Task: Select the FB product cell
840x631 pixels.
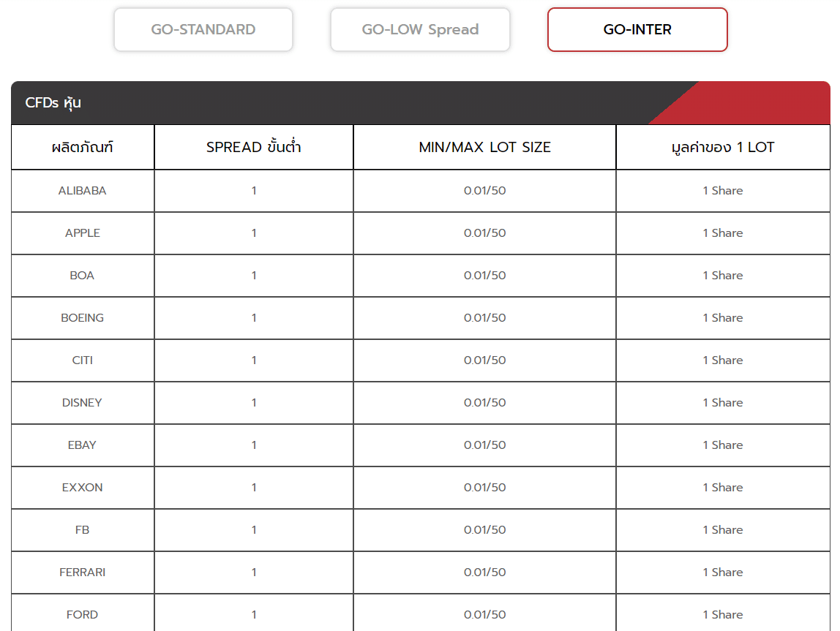Action: pyautogui.click(x=83, y=529)
